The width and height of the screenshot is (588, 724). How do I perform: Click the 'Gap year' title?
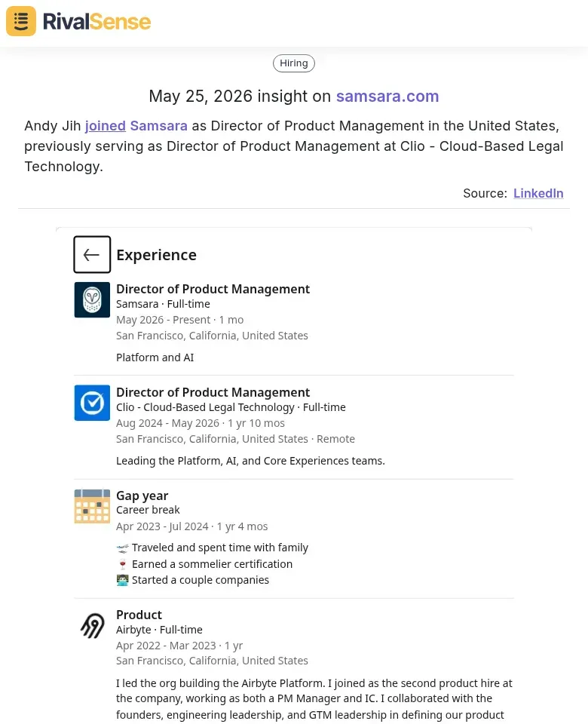click(142, 495)
